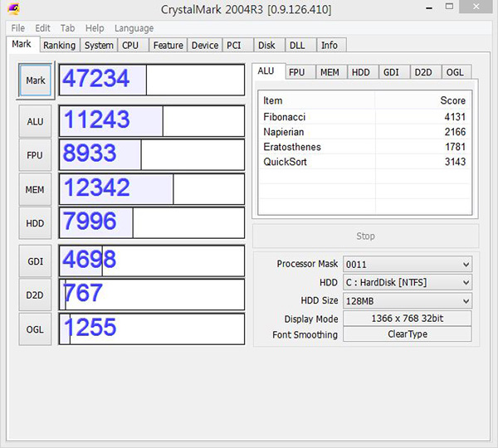Image resolution: width=498 pixels, height=448 pixels.
Task: Switch to the System tab
Action: 99,46
